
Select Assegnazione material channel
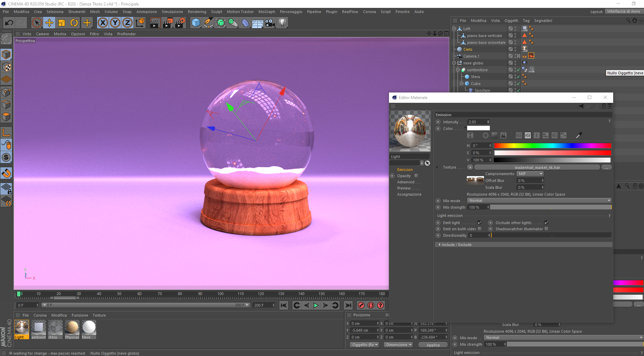point(409,194)
